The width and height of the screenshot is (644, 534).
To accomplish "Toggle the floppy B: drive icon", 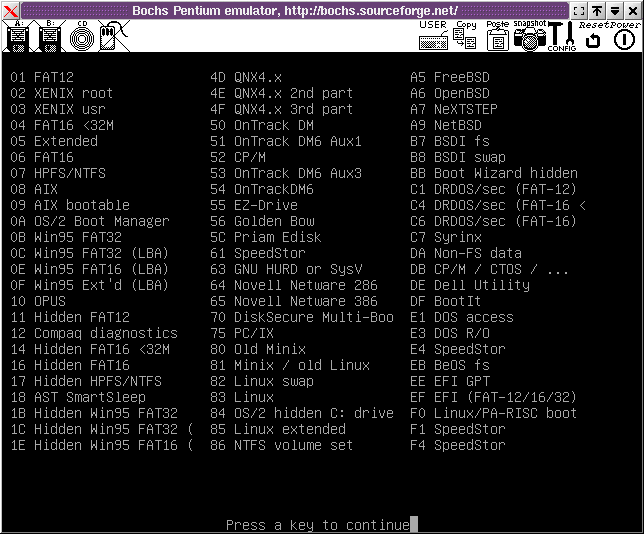I will (x=48, y=37).
